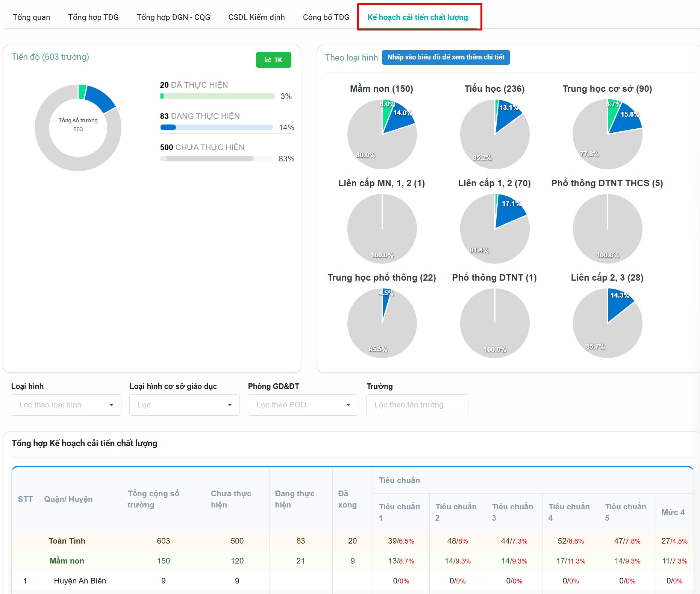The image size is (700, 594).
Task: Click the blue 'Nhấp vào biểu đồ' hint button
Action: [446, 57]
